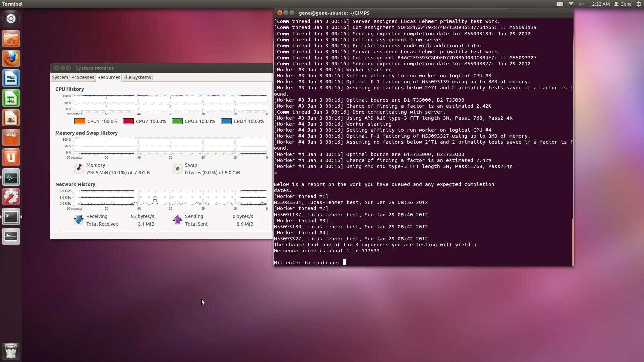The height and width of the screenshot is (362, 644).
Task: Open the mail indicator in top panel
Action: (560, 4)
